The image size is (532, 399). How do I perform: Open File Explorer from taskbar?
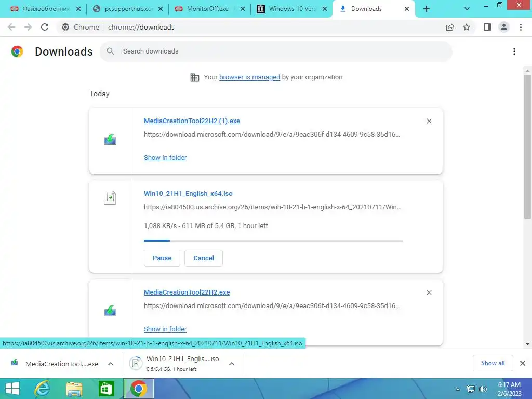[x=74, y=389]
